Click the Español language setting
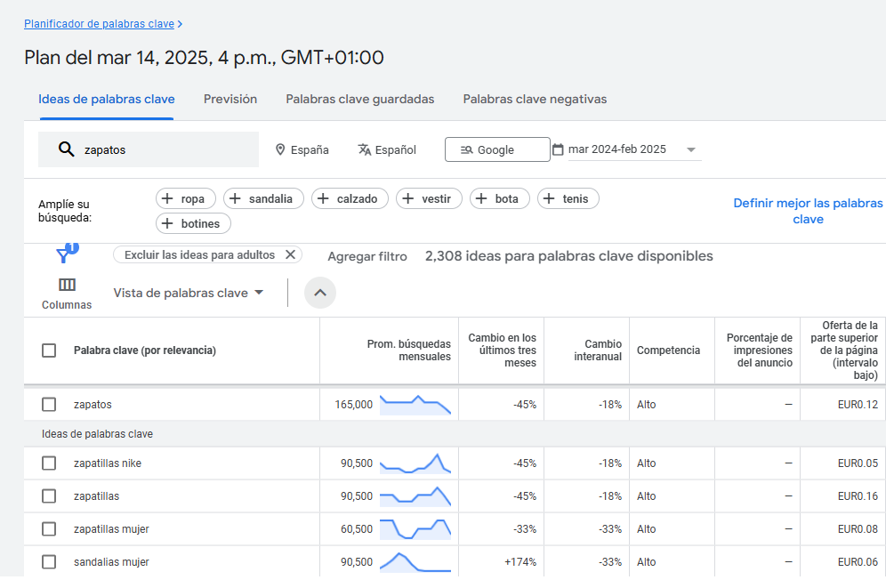This screenshot has width=886, height=588. point(387,149)
